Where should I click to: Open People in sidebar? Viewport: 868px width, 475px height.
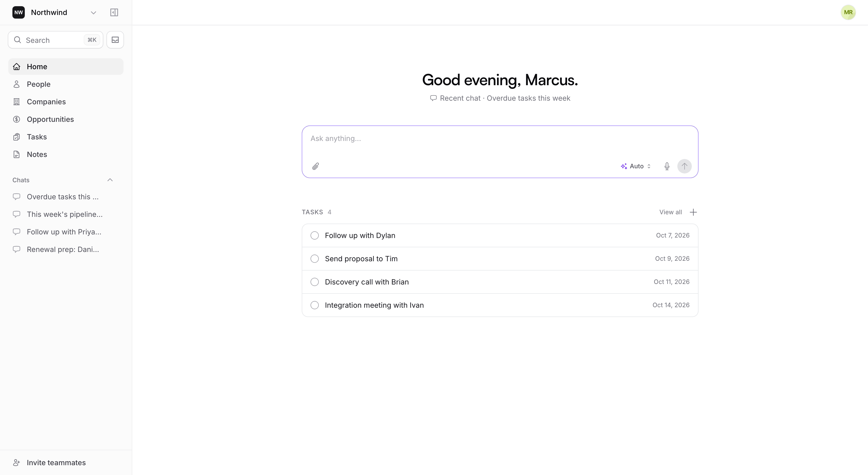pos(66,84)
